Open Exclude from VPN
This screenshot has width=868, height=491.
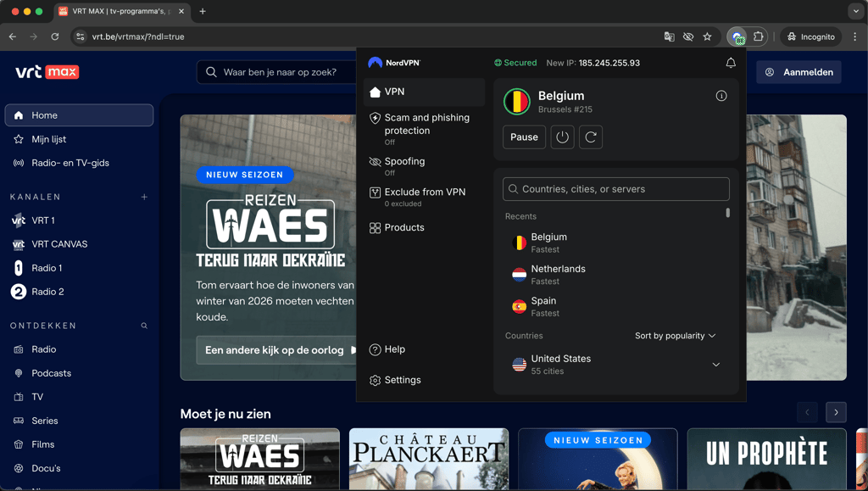pyautogui.click(x=424, y=197)
